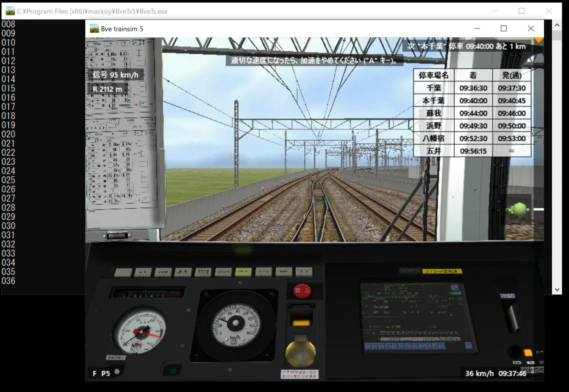Click 八幡宿 departure time 09:53:00
The height and width of the screenshot is (392, 569).
(512, 138)
